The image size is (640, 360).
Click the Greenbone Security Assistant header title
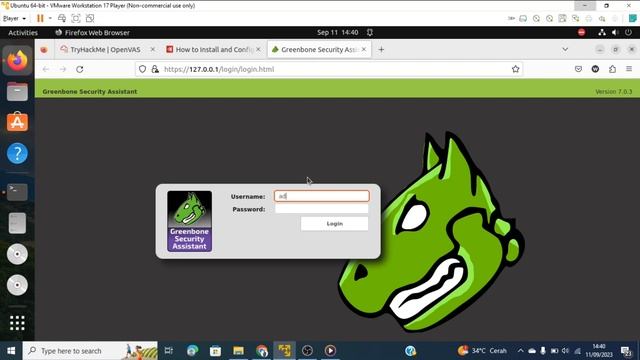coord(90,91)
